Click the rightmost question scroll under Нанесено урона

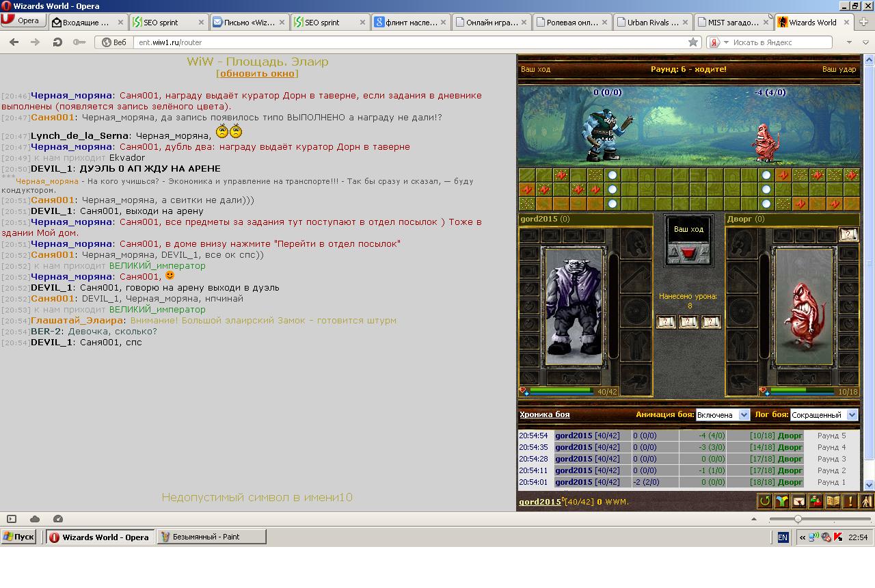click(711, 322)
